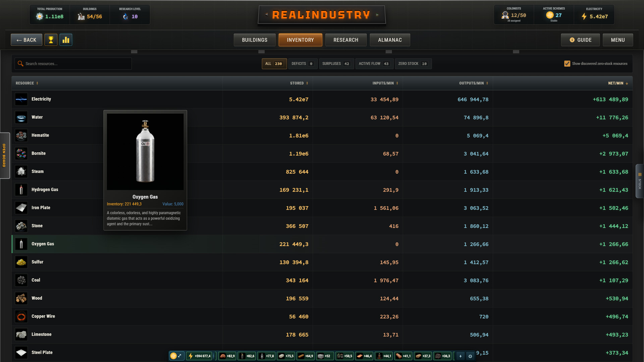The width and height of the screenshot is (644, 362).
Task: Add tracked resource with plus button
Action: click(461, 356)
